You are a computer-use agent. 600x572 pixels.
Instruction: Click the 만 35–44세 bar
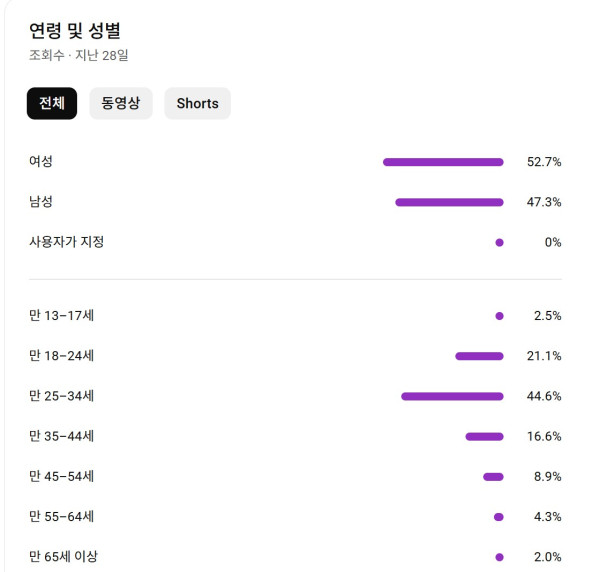(484, 436)
